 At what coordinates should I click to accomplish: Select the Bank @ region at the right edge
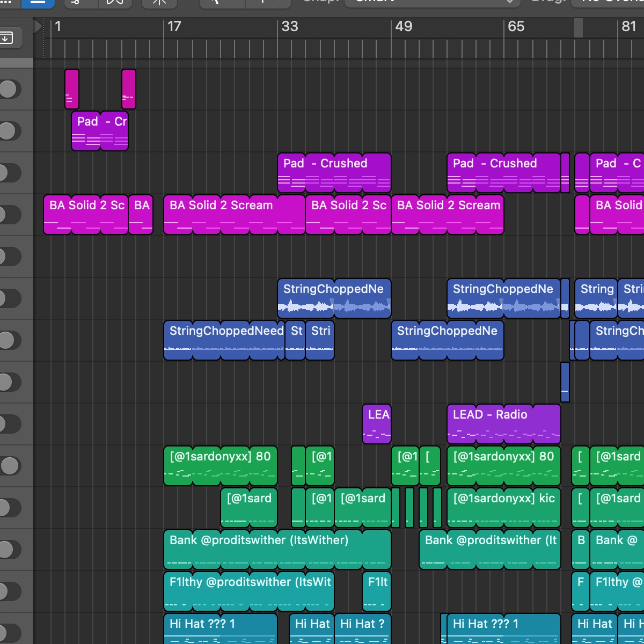(x=617, y=550)
